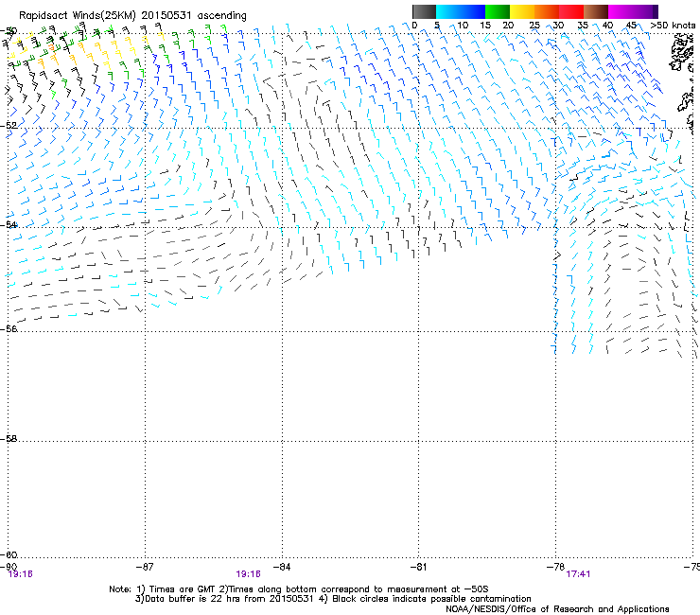Click the -90 longitude axis label
This screenshot has width=700, height=615.
pyautogui.click(x=9, y=567)
